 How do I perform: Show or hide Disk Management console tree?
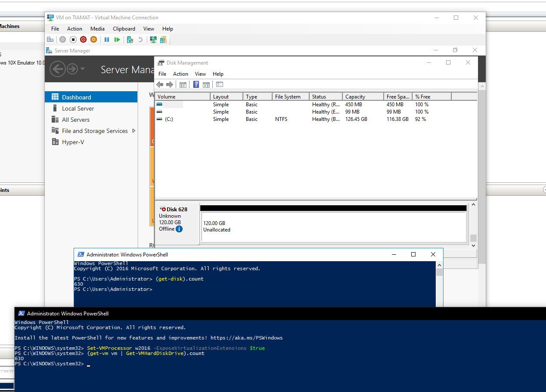point(183,84)
